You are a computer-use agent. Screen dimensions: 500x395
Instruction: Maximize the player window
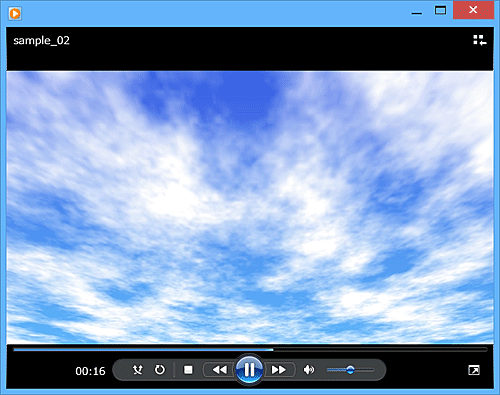[440, 11]
